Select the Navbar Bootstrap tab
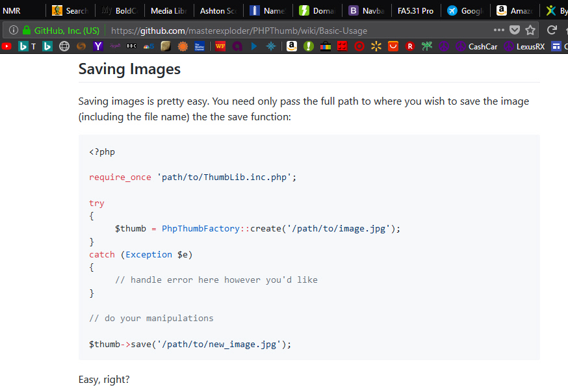The width and height of the screenshot is (568, 392). tap(367, 10)
